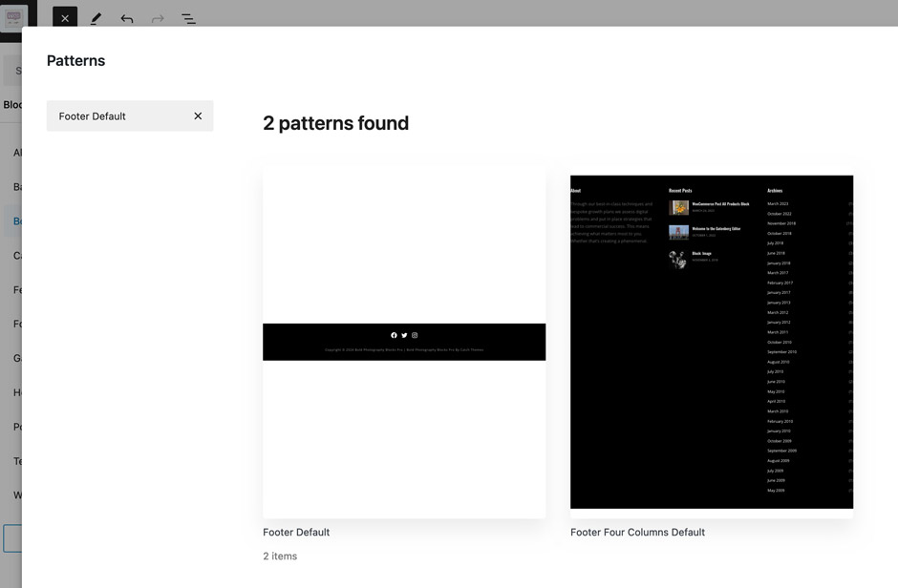Image resolution: width=898 pixels, height=588 pixels.
Task: Click the Instagram icon in the Footer Default preview
Action: point(415,335)
